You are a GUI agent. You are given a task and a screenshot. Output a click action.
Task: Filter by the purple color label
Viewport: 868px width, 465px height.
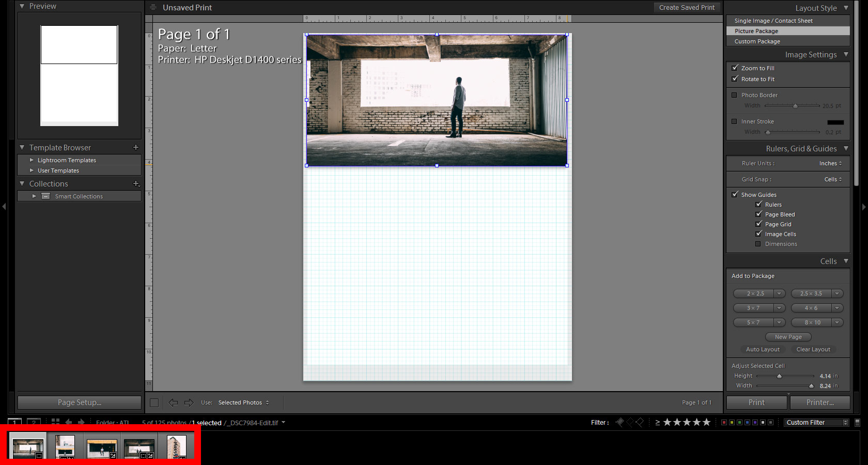755,422
